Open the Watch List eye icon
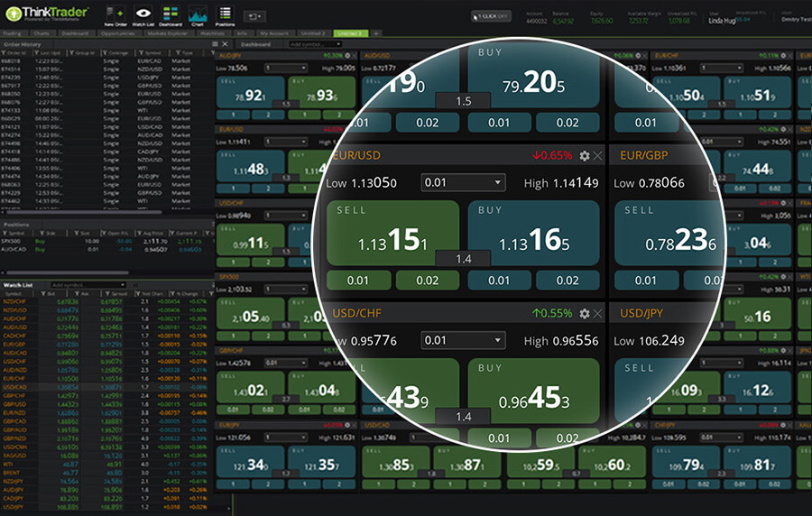 143,15
